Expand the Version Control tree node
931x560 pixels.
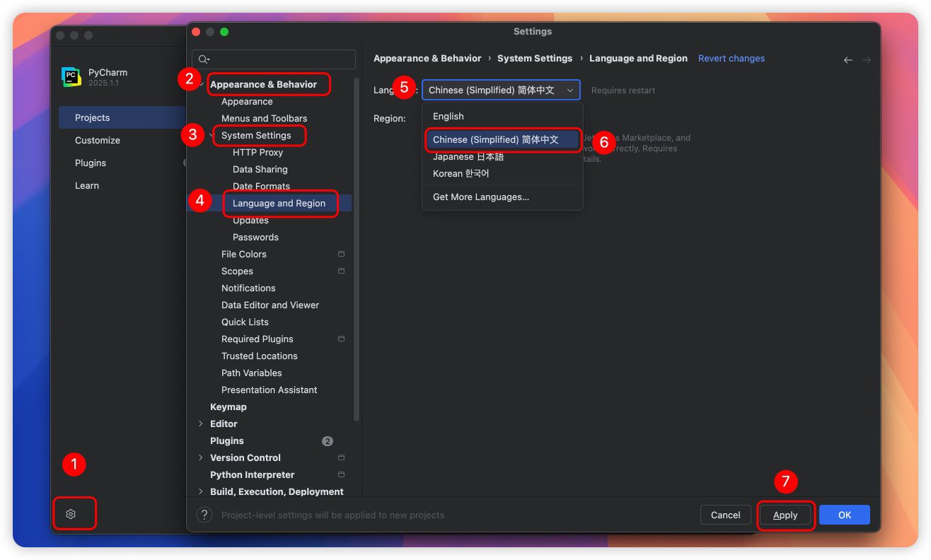click(x=201, y=457)
